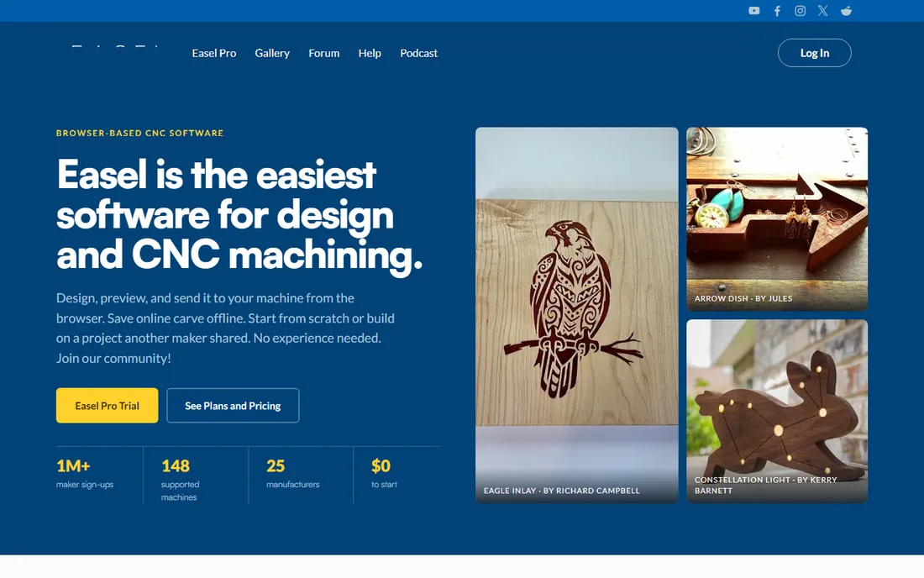
Task: Open the YouTube social icon
Action: click(753, 11)
